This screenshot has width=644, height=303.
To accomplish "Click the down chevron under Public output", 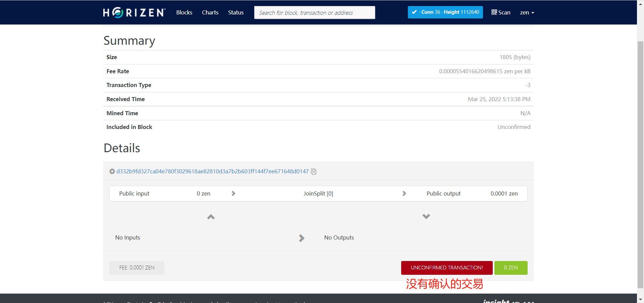I will (426, 216).
